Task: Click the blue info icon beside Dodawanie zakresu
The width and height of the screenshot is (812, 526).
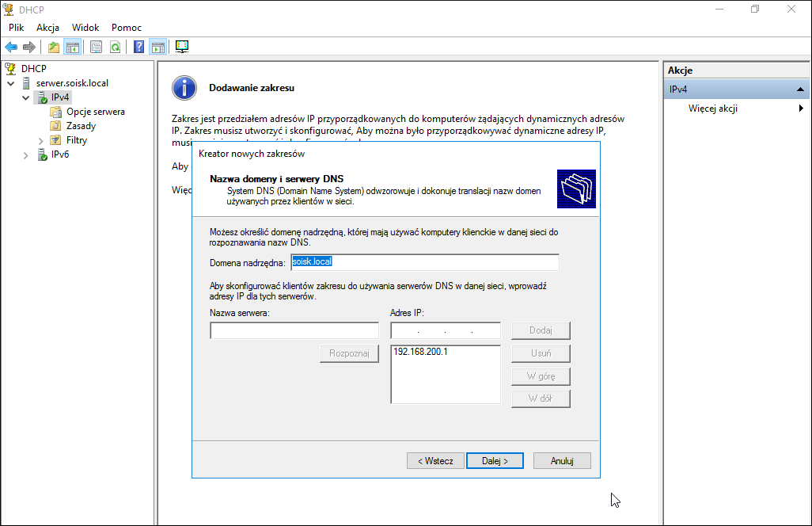Action: (184, 88)
